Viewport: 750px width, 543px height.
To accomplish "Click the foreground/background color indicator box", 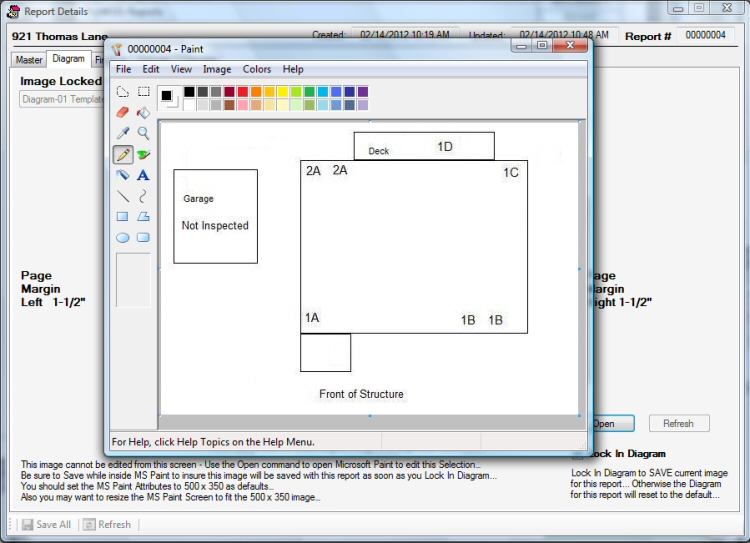I will 169,98.
